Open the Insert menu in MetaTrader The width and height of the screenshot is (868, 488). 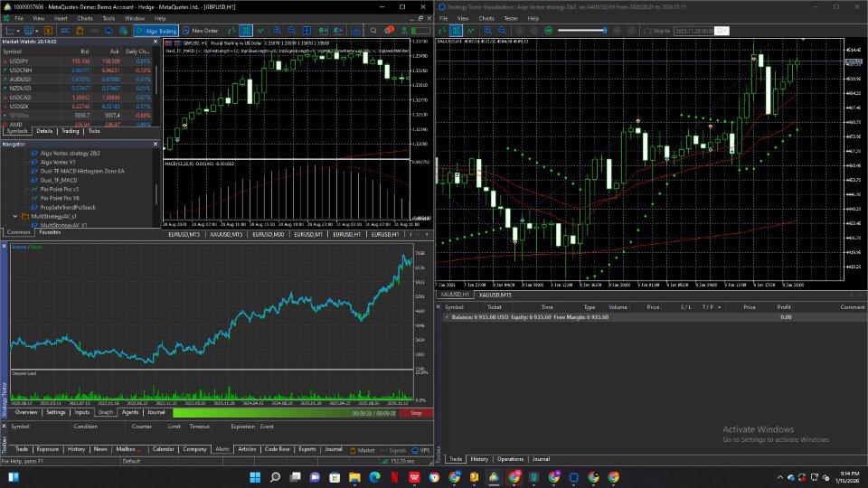coord(61,18)
